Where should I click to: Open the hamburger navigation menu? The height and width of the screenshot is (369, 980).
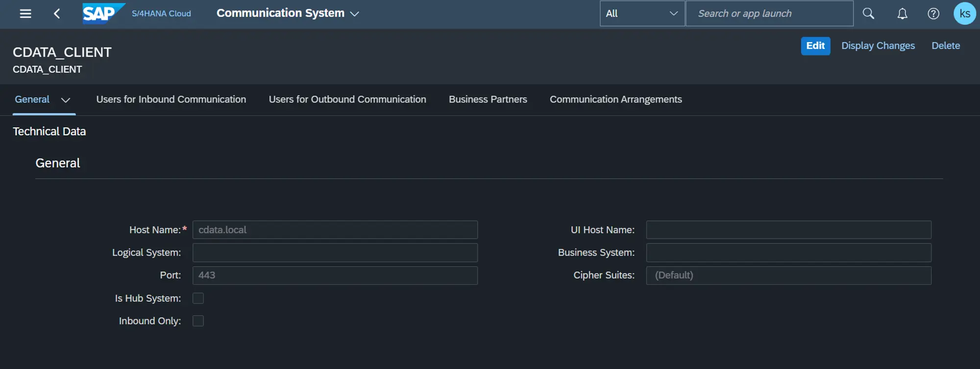coord(25,14)
